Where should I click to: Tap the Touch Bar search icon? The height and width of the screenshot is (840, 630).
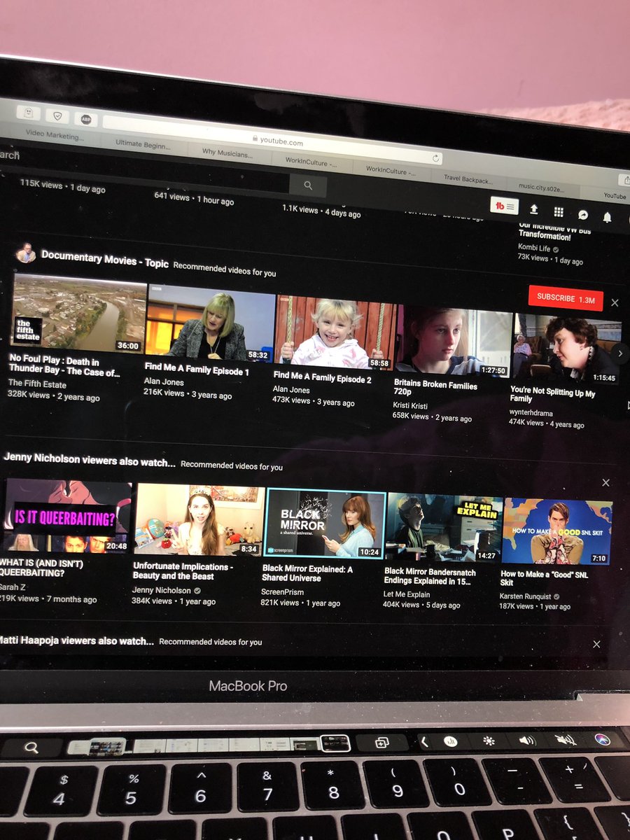(x=31, y=748)
